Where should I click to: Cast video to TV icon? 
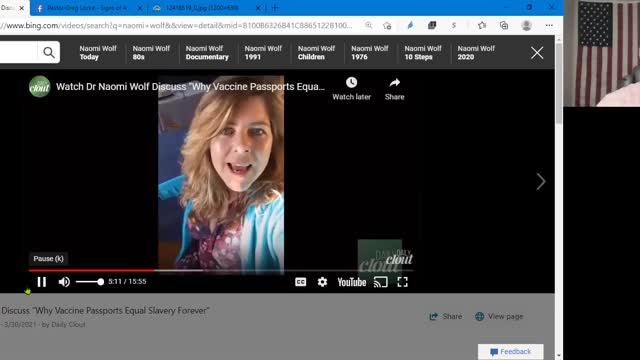pos(380,282)
